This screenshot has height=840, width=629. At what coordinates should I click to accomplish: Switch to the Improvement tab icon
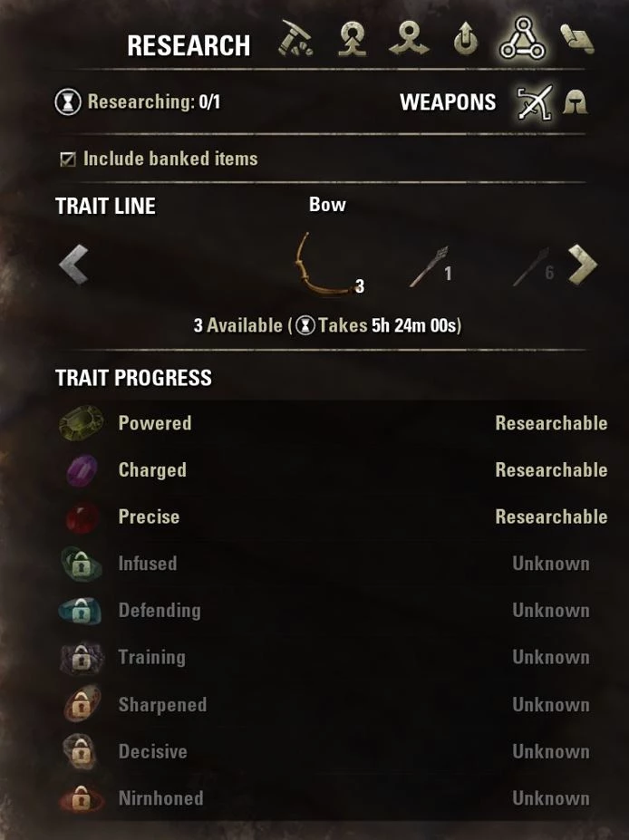point(466,39)
